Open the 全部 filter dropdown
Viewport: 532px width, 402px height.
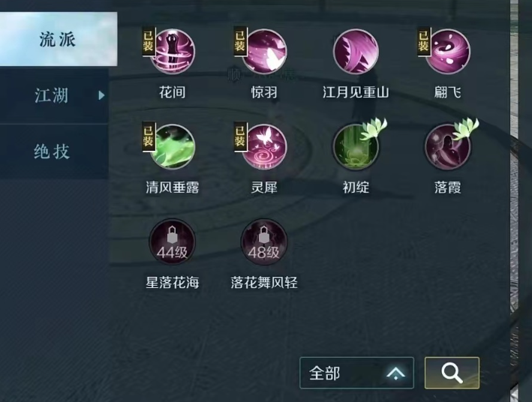[x=356, y=373]
